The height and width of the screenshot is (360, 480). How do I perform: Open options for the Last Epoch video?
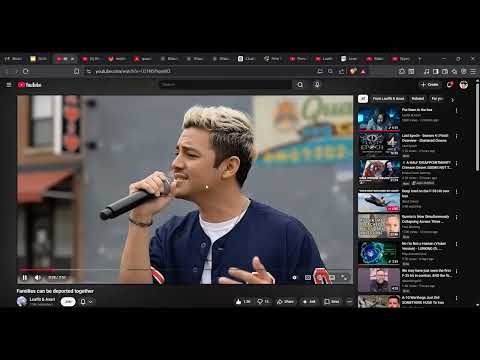coord(457,136)
